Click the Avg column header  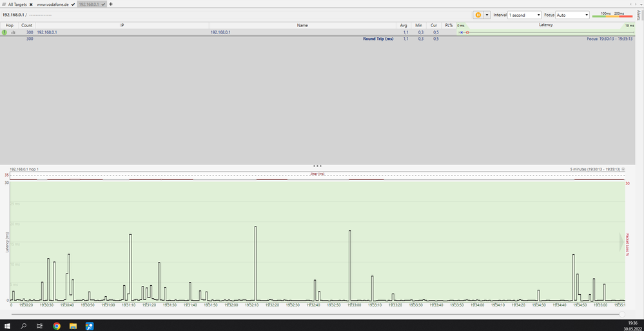click(x=404, y=25)
